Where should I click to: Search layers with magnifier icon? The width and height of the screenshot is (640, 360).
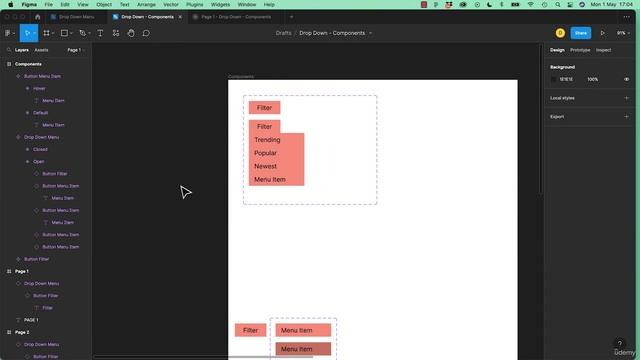pyautogui.click(x=9, y=50)
